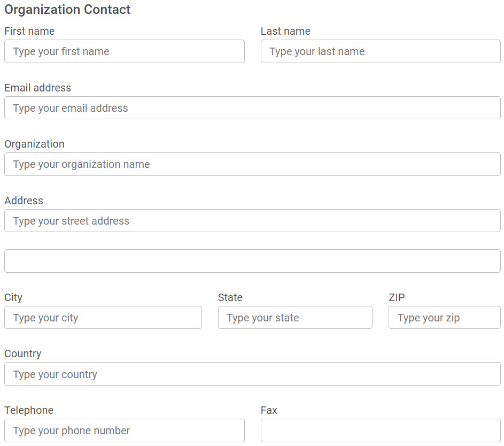504x446 pixels.
Task: Click the first name input field
Action: coord(124,51)
